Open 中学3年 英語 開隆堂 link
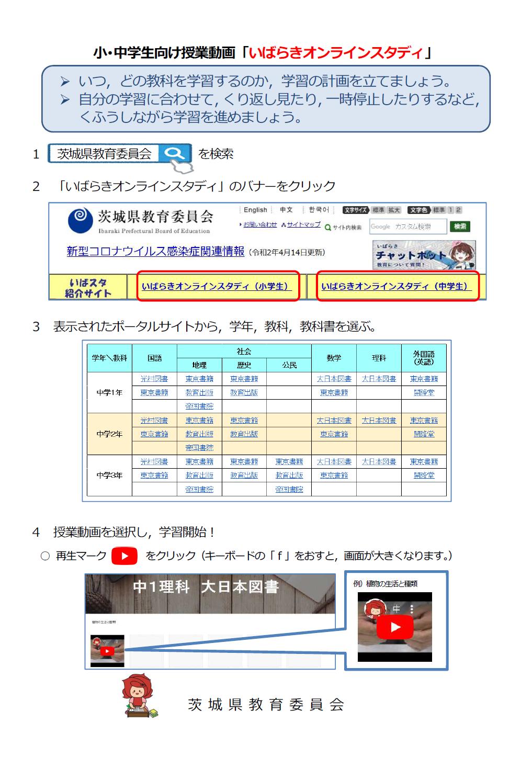The width and height of the screenshot is (532, 757). 424,475
